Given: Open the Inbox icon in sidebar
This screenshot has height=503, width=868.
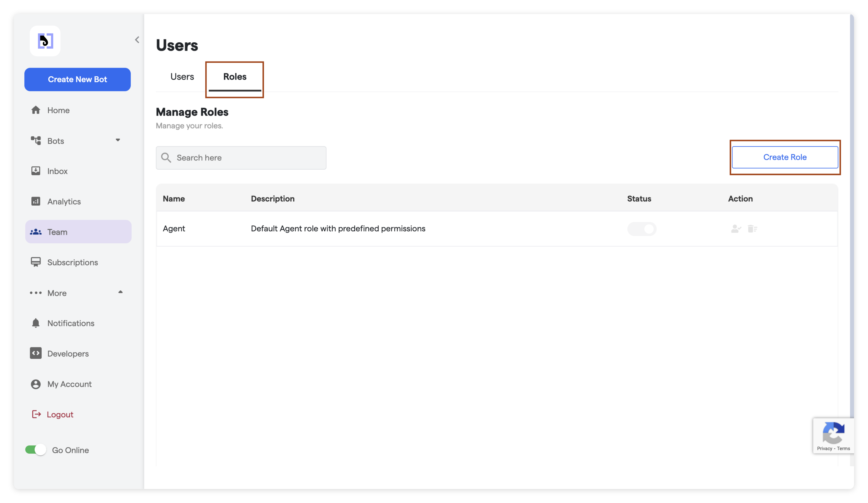Looking at the screenshot, I should 36,171.
